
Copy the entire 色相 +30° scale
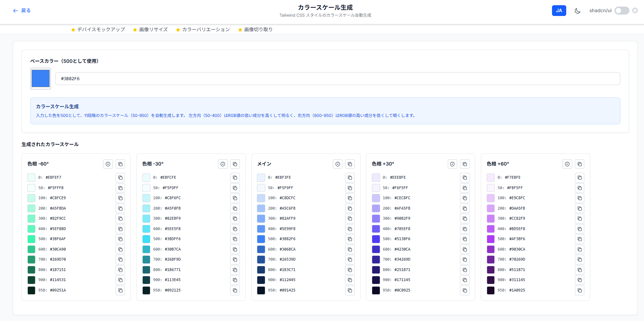tap(465, 164)
